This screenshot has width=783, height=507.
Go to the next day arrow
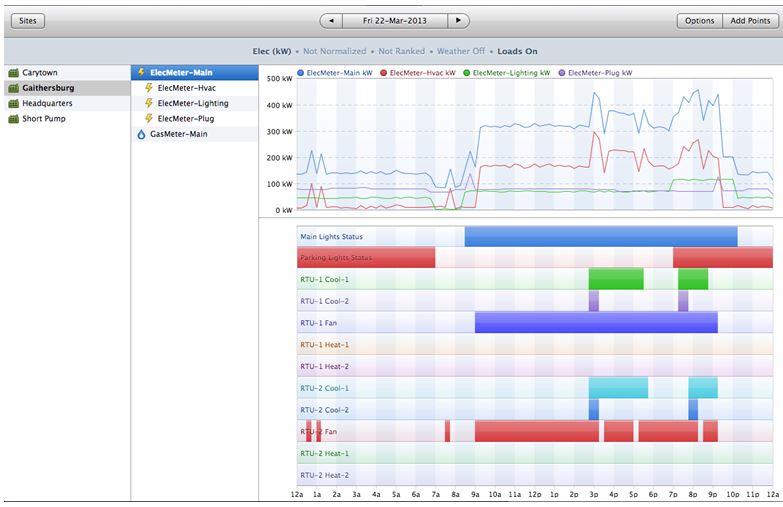458,21
